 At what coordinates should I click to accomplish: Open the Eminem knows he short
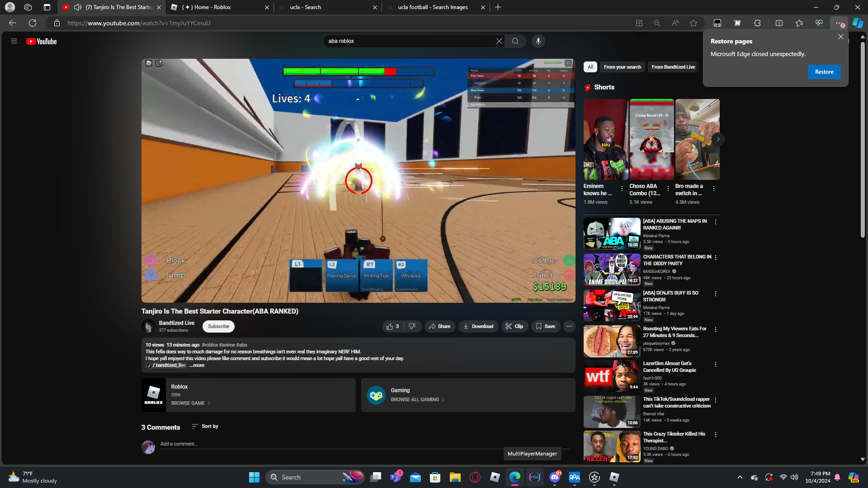(x=606, y=139)
